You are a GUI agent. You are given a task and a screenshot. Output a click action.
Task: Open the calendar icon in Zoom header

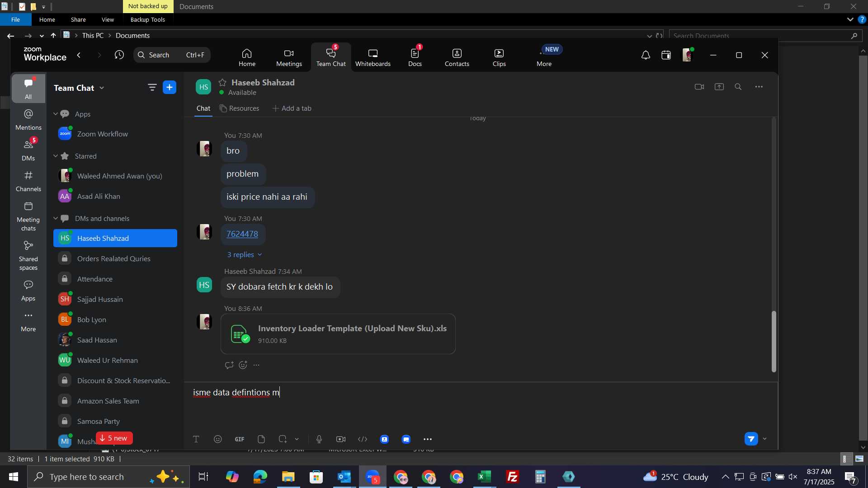point(666,55)
